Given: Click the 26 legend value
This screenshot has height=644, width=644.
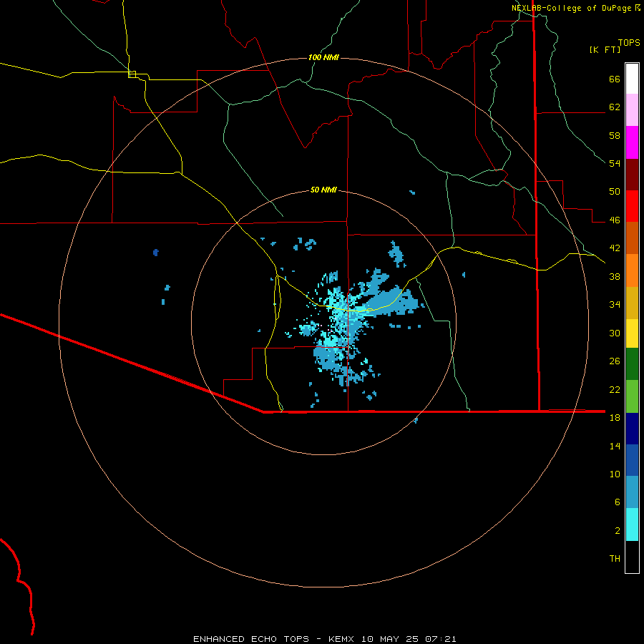Looking at the screenshot, I should pos(615,361).
